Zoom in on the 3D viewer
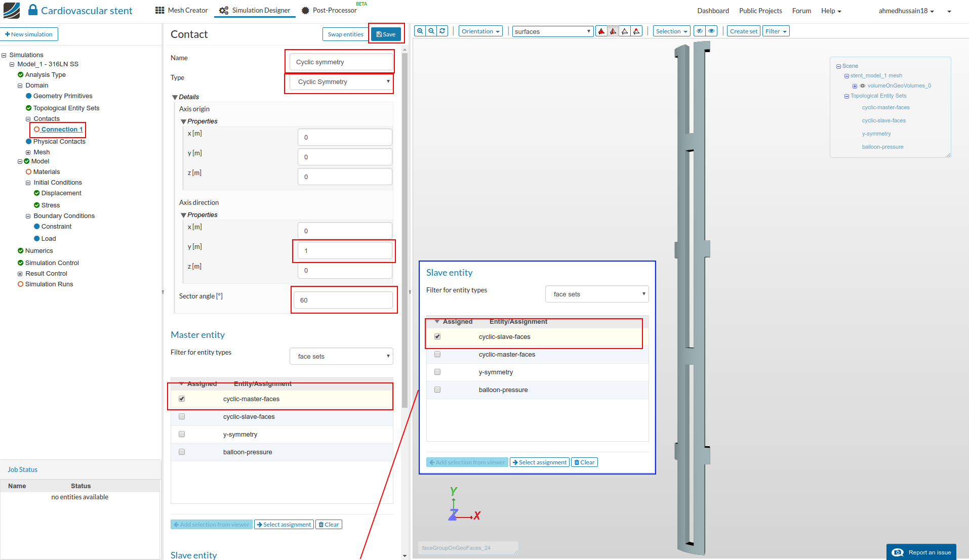This screenshot has height=560, width=969. pyautogui.click(x=420, y=31)
